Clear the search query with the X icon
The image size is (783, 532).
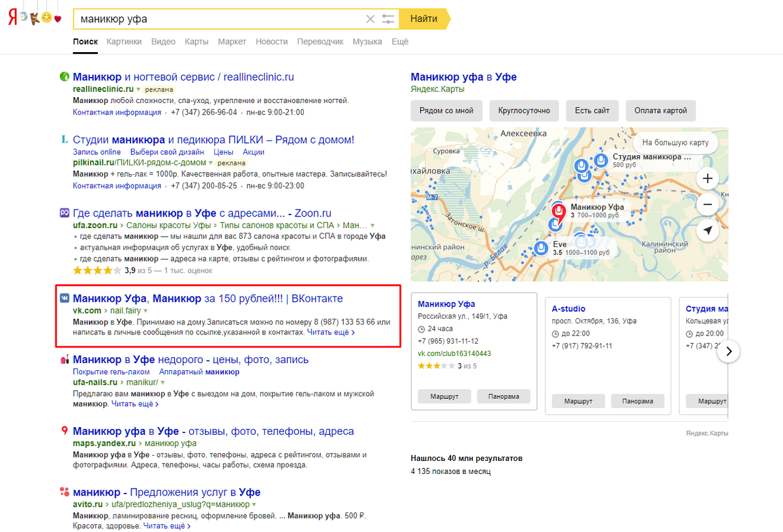[370, 19]
